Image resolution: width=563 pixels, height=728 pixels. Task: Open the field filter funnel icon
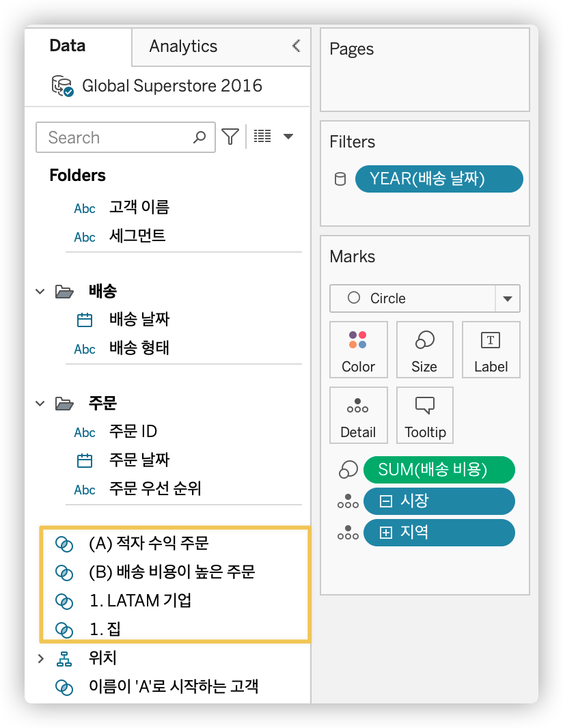click(x=230, y=137)
